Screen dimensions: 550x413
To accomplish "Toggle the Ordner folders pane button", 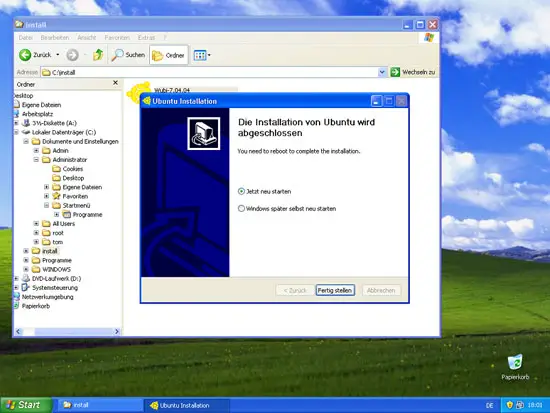I will [x=169, y=55].
